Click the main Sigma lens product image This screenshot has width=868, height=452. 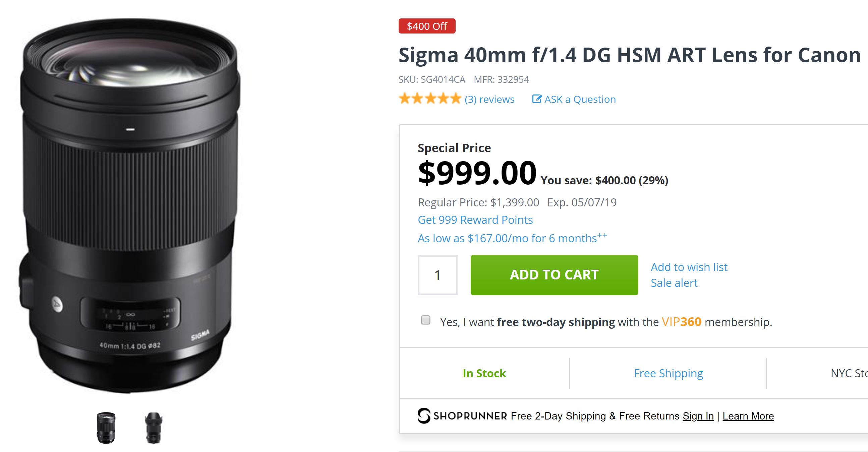[x=130, y=205]
